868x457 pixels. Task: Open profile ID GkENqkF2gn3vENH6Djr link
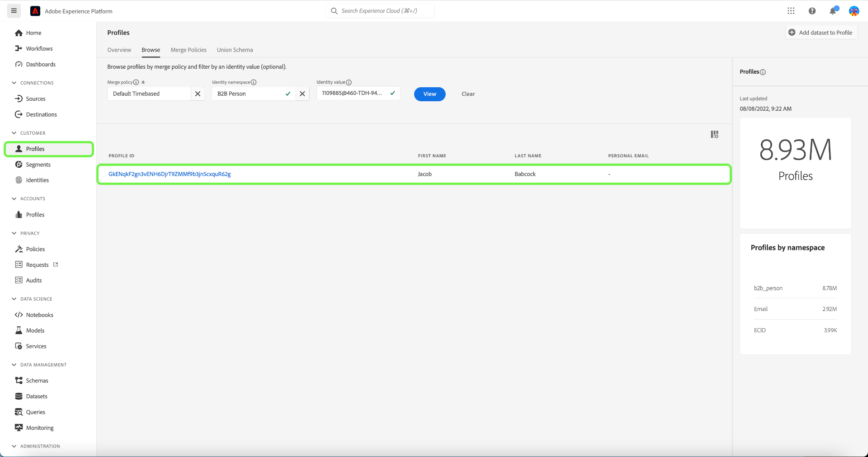coord(170,174)
